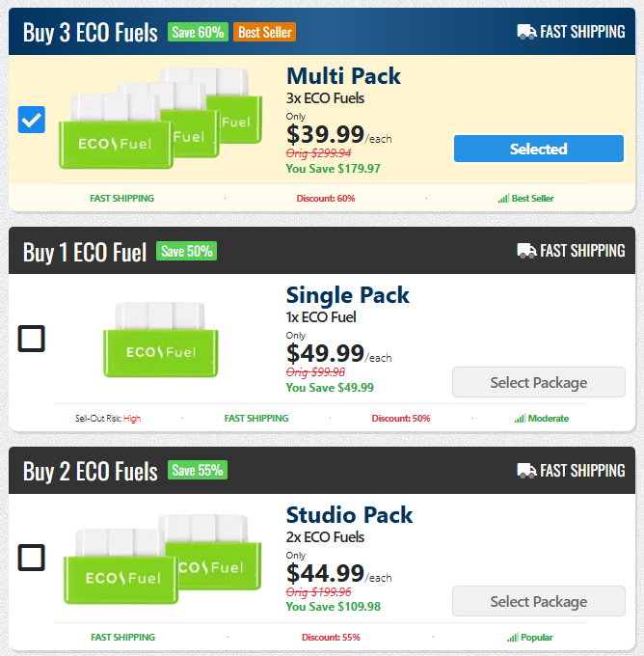Screen dimensions: 644x656
Task: Click the Best Seller signal bars icon
Action: (503, 199)
